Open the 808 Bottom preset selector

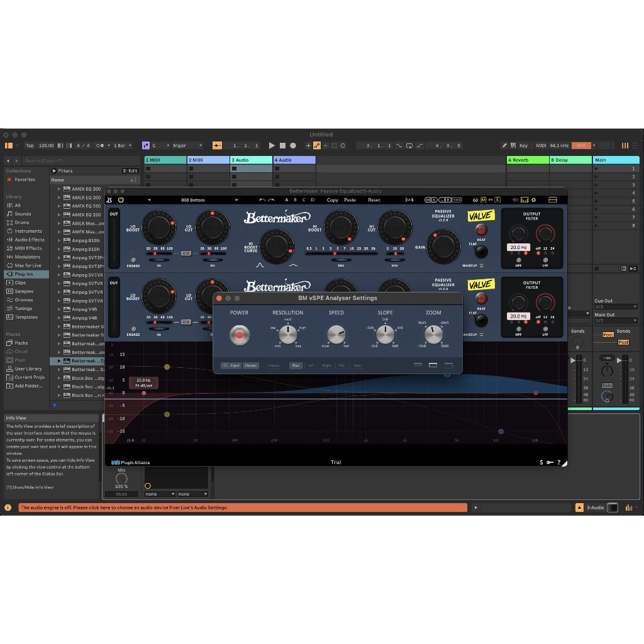tap(193, 199)
